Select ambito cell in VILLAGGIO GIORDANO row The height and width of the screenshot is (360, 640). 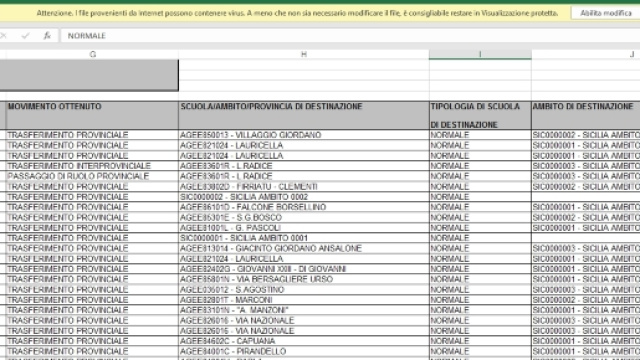coord(586,135)
